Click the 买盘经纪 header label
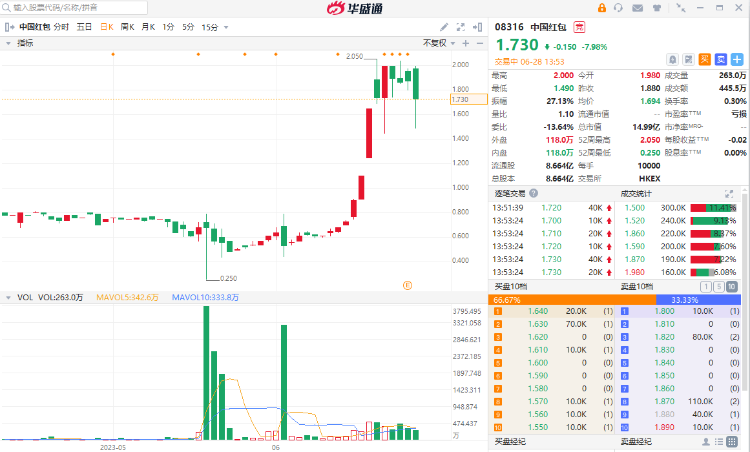 [510, 441]
